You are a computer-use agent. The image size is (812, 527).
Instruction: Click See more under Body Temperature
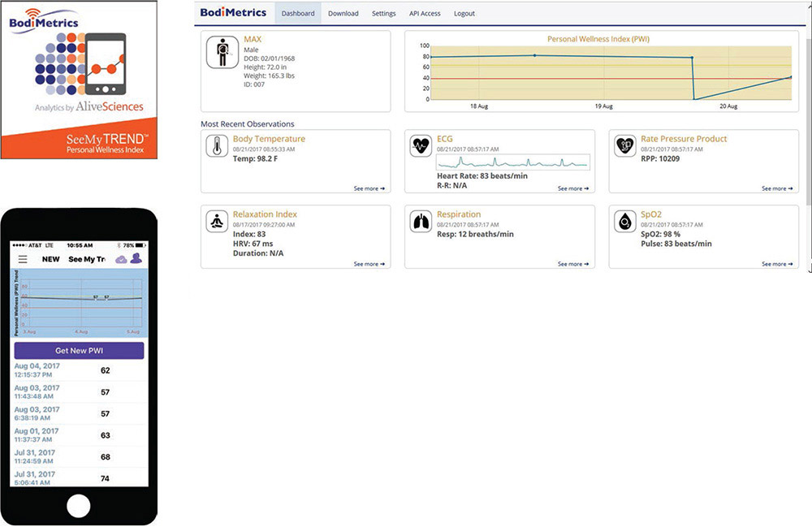tap(369, 188)
